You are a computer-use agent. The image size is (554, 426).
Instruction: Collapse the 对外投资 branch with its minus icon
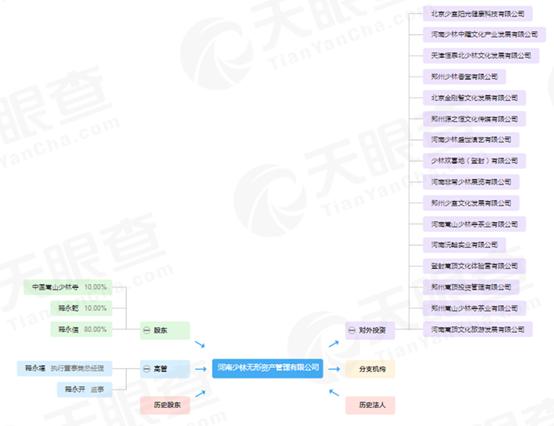[x=352, y=330]
